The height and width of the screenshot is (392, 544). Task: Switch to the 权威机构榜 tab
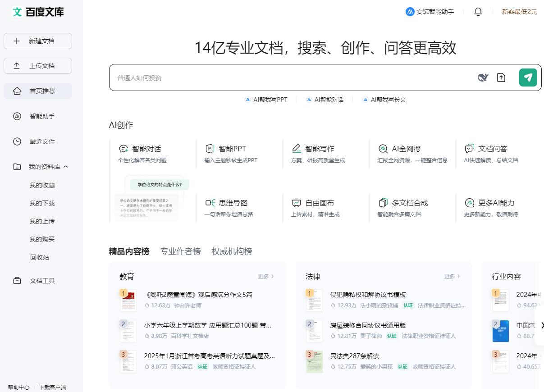coord(232,251)
